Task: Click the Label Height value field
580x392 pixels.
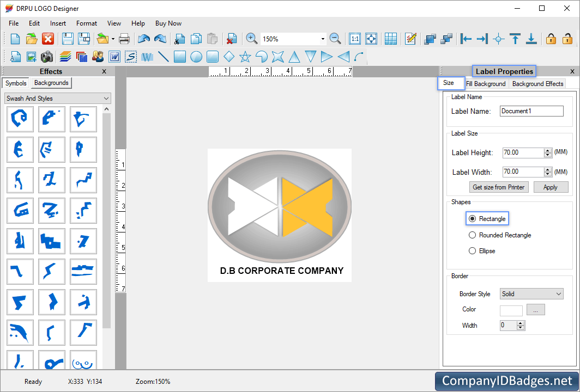Action: [x=523, y=152]
